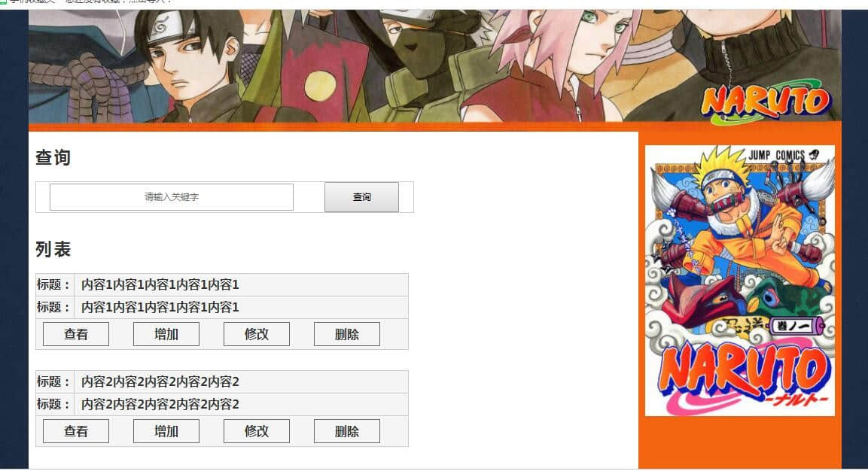
Task: Click 查看 button for the 内容1 entry
Action: [76, 334]
